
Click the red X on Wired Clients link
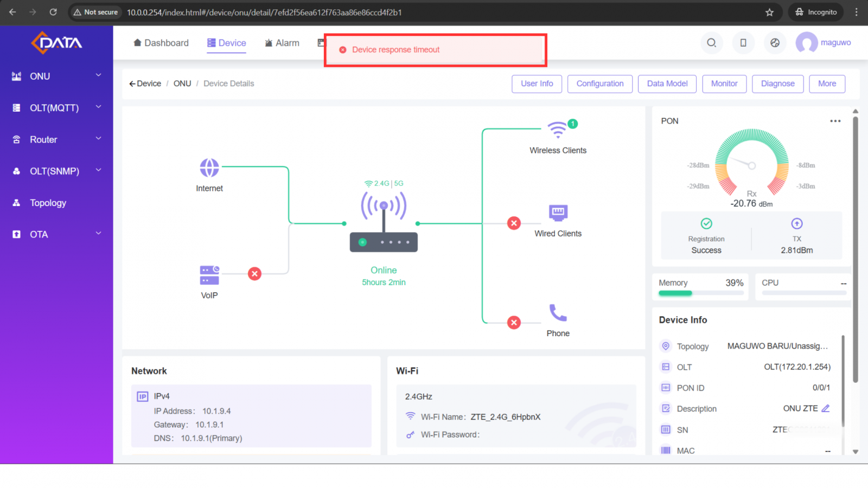click(514, 223)
